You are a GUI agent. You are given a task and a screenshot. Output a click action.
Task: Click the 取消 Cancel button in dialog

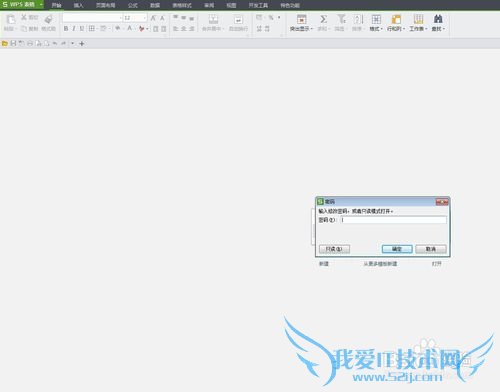click(431, 249)
